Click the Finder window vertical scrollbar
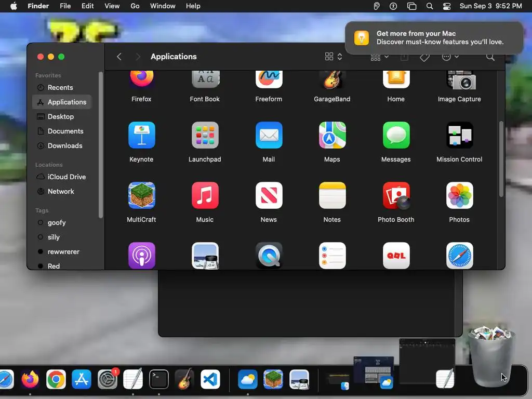This screenshot has width=532, height=399. point(501,159)
